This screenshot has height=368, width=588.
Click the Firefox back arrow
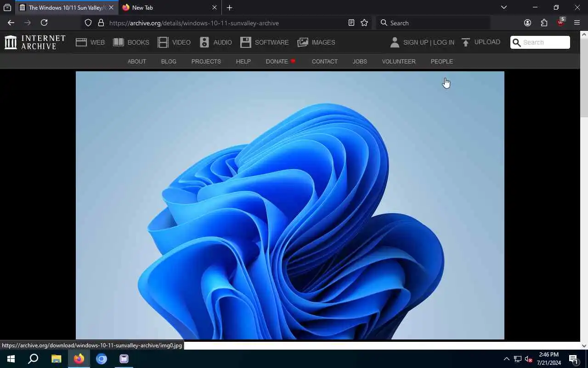(11, 23)
